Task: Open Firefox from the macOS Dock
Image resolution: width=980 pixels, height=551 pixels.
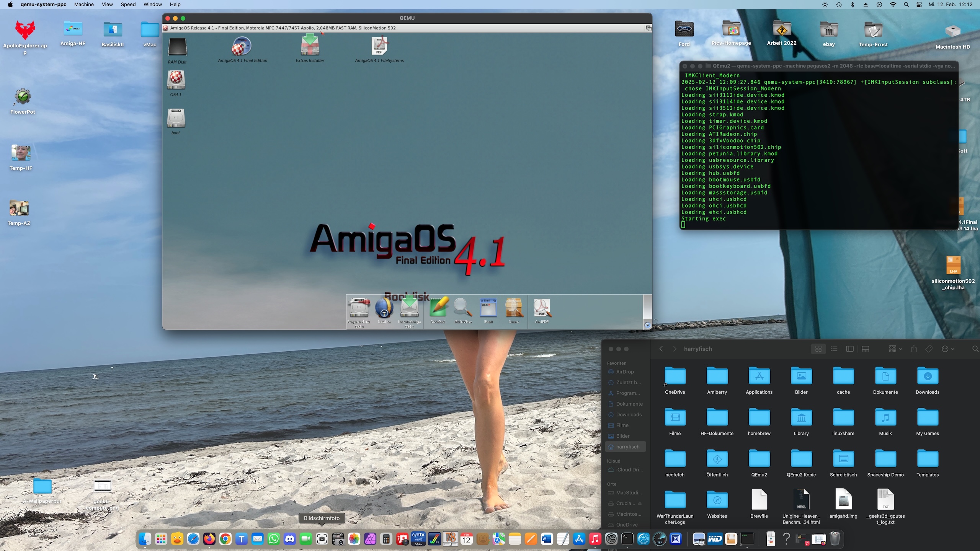Action: [x=209, y=539]
